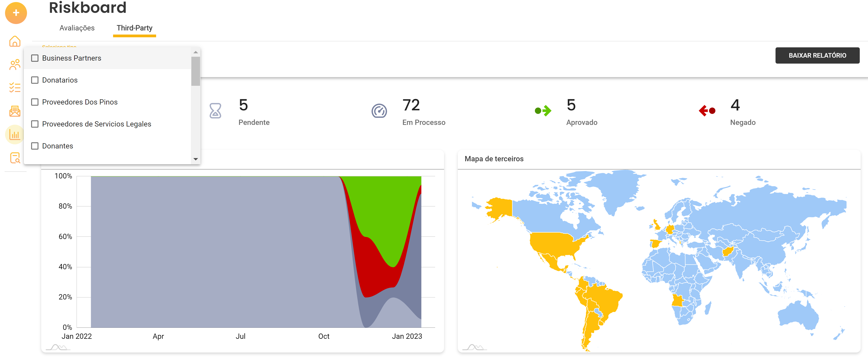This screenshot has width=868, height=358.
Task: Click the Aprovado count 5
Action: click(571, 105)
